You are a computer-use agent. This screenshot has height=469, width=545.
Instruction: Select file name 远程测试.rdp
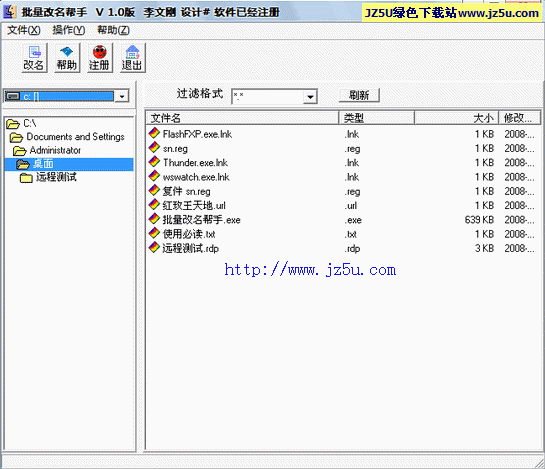190,249
